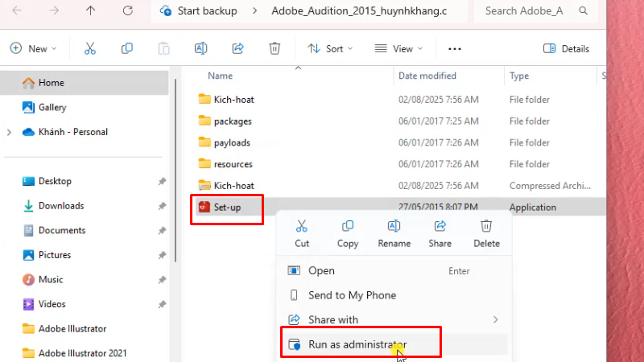Sort by Date modified column header

(427, 76)
